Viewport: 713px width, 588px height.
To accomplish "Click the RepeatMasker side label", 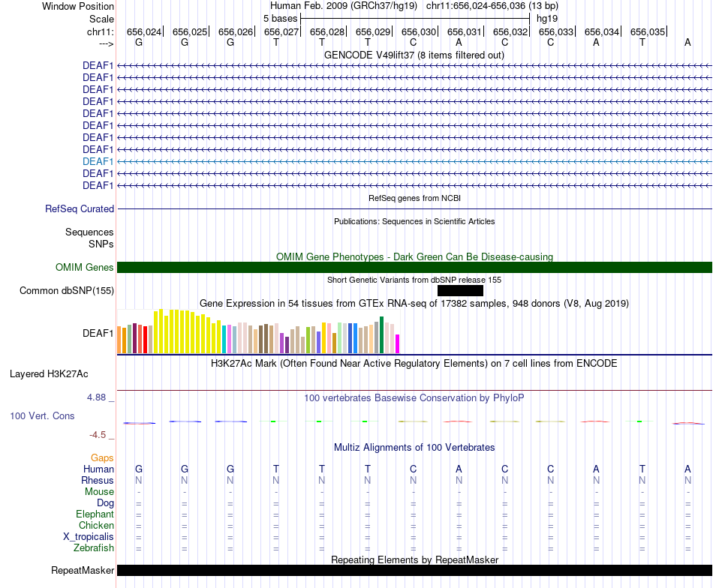I will click(83, 570).
